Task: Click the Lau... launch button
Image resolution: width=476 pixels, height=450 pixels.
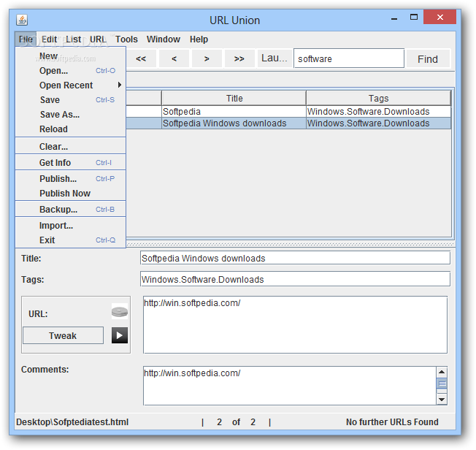Action: 274,58
